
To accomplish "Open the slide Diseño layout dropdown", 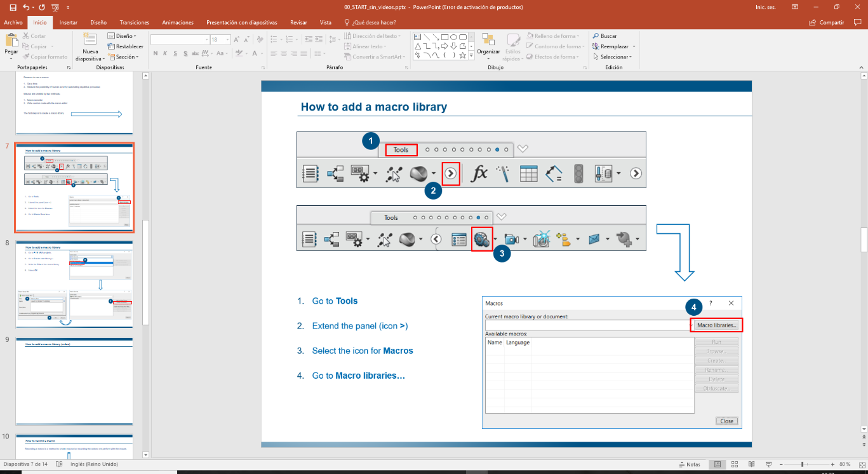I will (x=121, y=36).
